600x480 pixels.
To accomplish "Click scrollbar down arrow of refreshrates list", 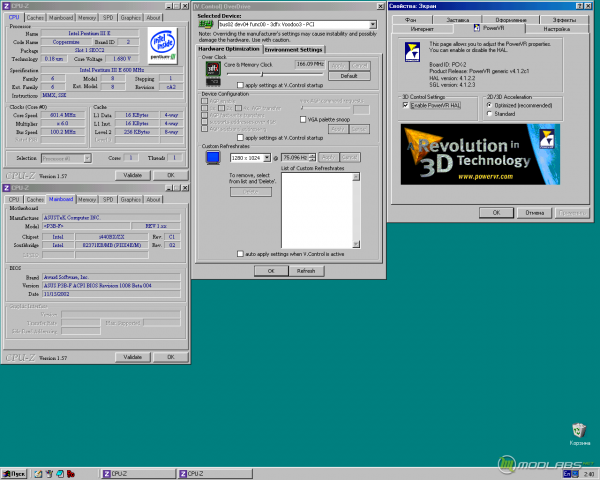I will tap(356, 244).
